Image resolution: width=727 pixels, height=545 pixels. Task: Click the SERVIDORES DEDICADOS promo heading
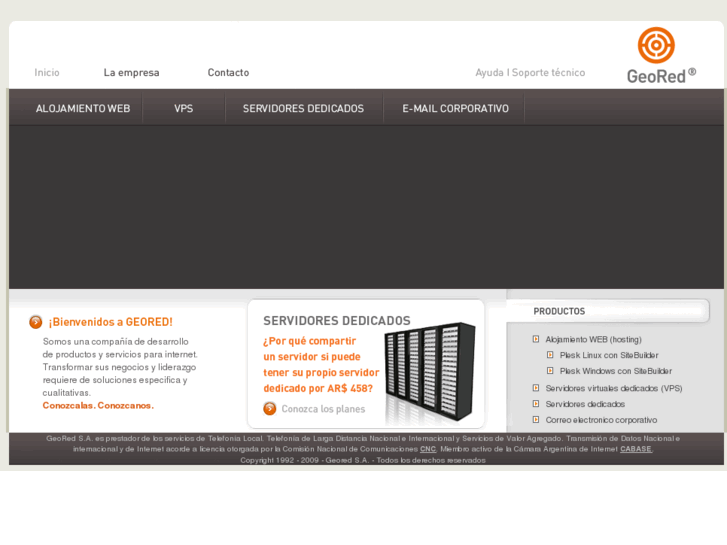tap(337, 321)
